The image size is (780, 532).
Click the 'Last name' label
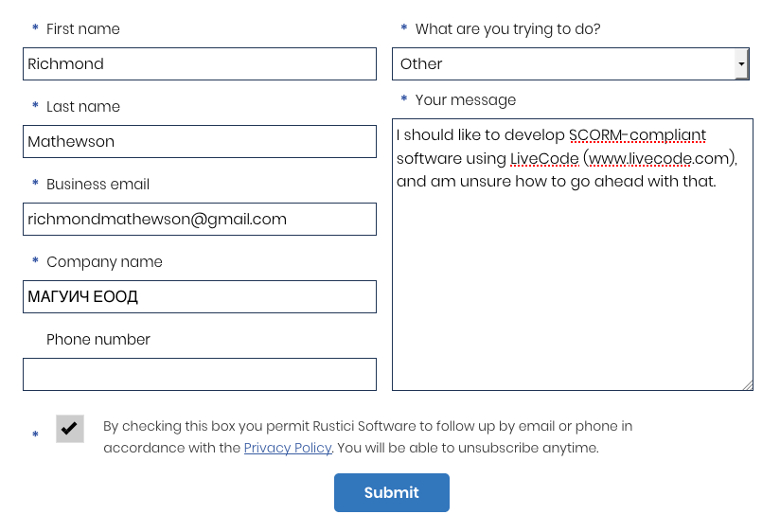tap(83, 107)
